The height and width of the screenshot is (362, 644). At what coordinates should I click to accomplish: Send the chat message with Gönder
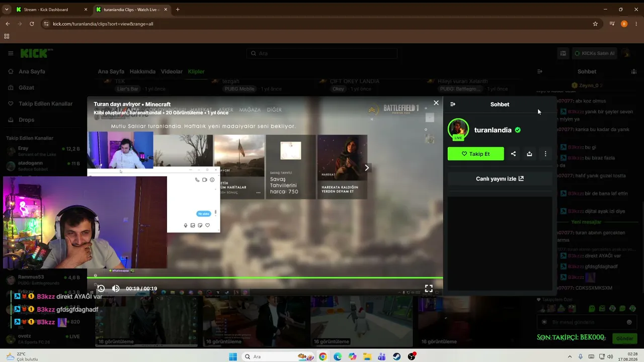coord(624,338)
